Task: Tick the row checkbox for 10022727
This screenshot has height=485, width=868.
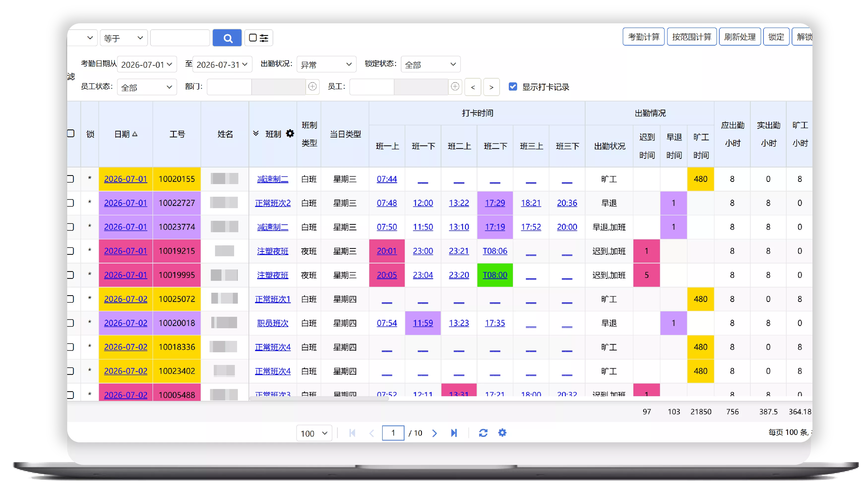Action: coord(70,203)
